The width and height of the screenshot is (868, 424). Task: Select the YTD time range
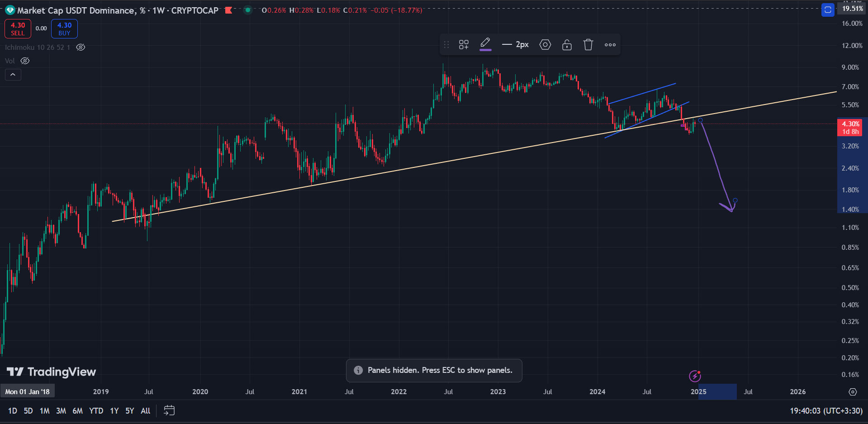coord(96,411)
